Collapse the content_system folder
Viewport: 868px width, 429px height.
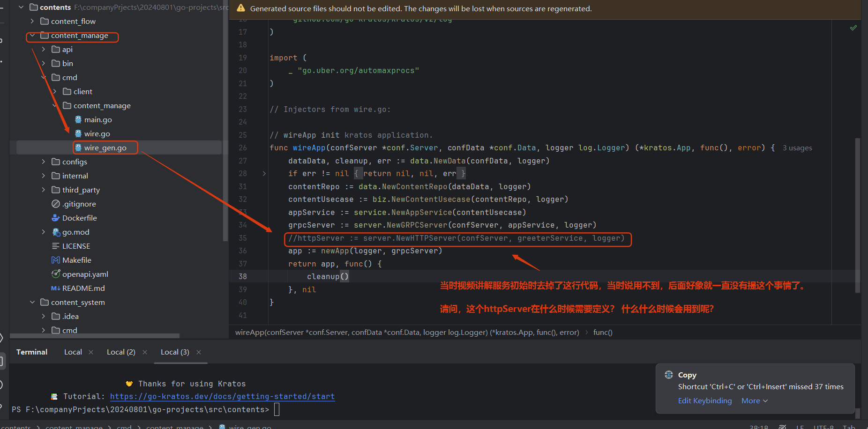click(x=32, y=302)
